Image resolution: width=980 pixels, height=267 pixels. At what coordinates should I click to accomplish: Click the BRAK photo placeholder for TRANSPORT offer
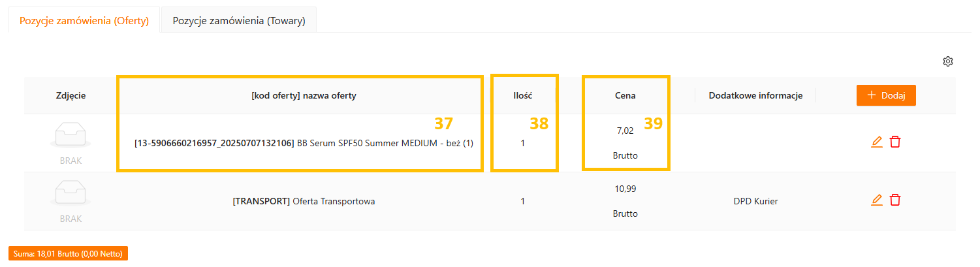point(71,200)
